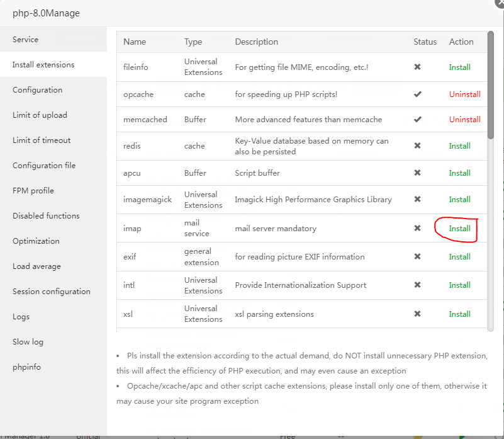The width and height of the screenshot is (504, 439).
Task: Open the Service tab
Action: [26, 40]
